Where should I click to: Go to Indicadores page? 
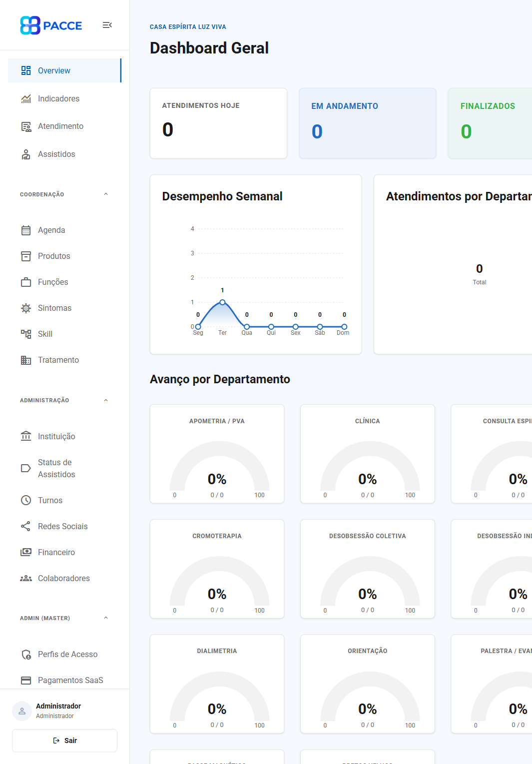coord(64,98)
